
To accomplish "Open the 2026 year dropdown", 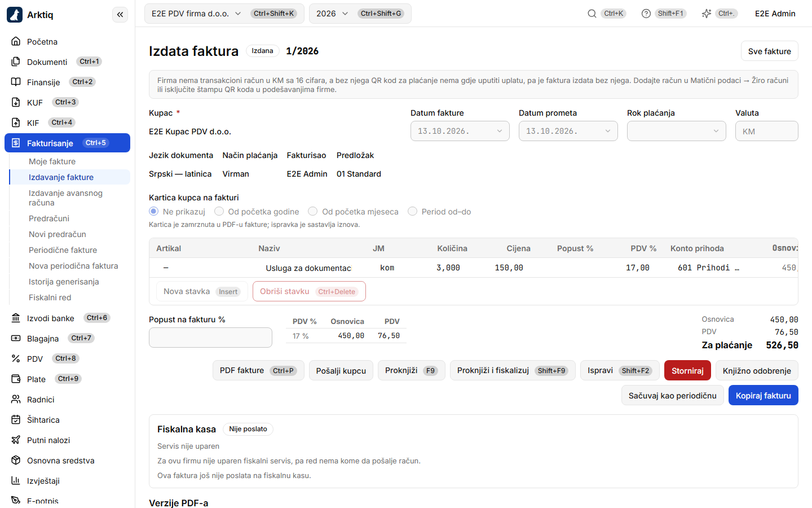I will pos(360,14).
